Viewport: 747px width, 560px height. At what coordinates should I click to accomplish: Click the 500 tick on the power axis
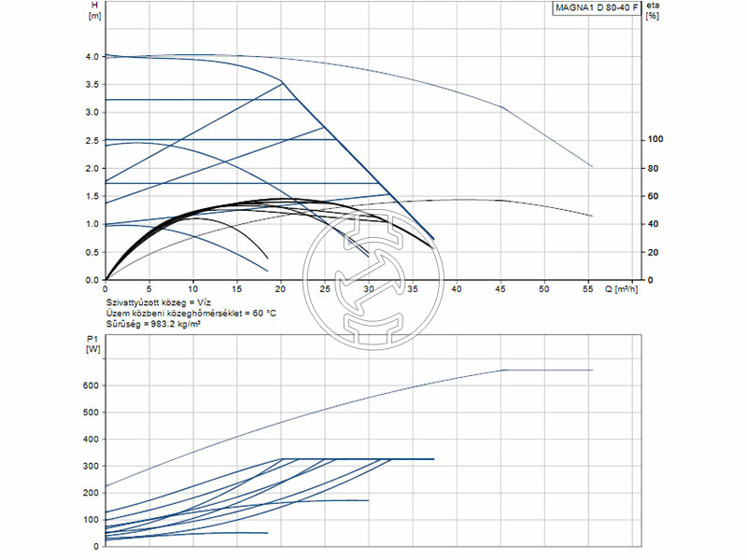click(89, 413)
